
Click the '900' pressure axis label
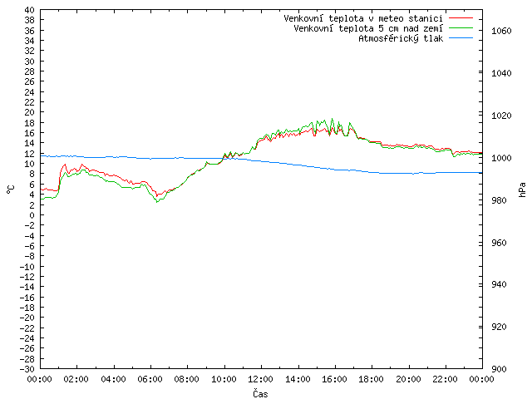click(499, 369)
